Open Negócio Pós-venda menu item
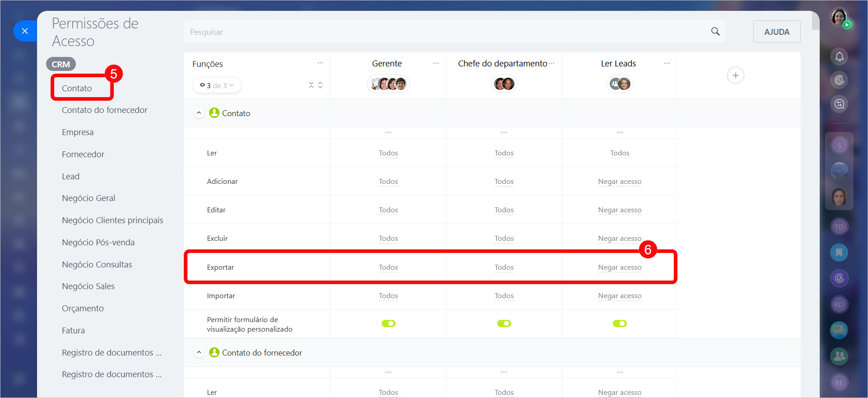This screenshot has height=398, width=868. click(x=98, y=242)
